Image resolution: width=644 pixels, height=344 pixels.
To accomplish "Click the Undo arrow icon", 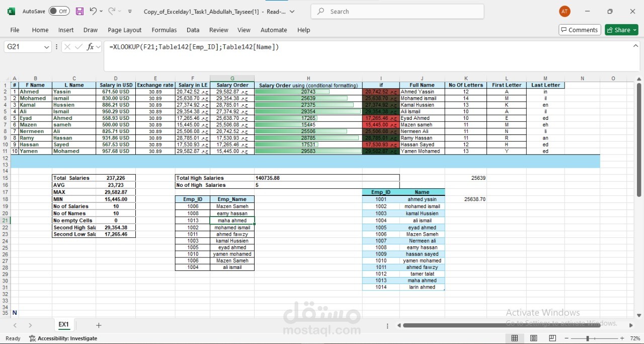I will pyautogui.click(x=93, y=11).
